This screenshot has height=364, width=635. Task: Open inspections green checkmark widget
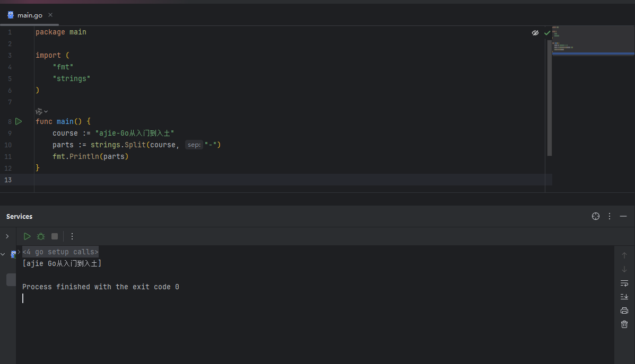[x=547, y=33]
